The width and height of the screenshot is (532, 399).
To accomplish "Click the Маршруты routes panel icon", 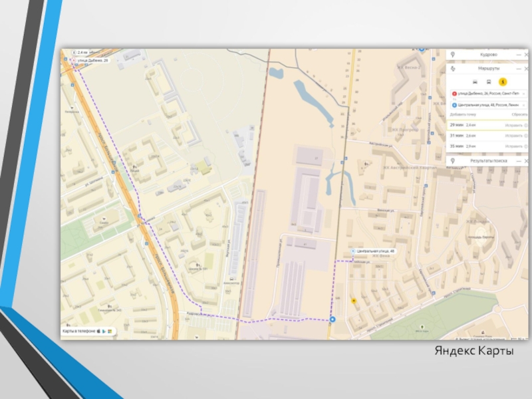I will pyautogui.click(x=453, y=68).
